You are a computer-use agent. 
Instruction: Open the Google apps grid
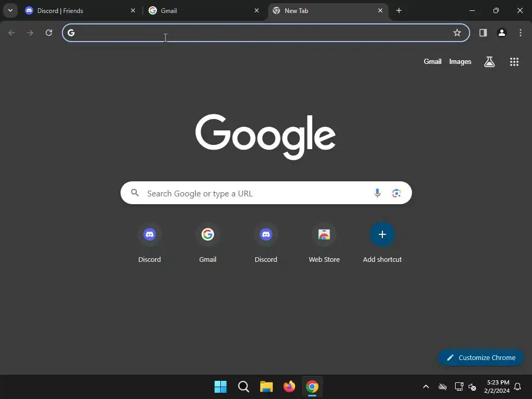click(514, 61)
